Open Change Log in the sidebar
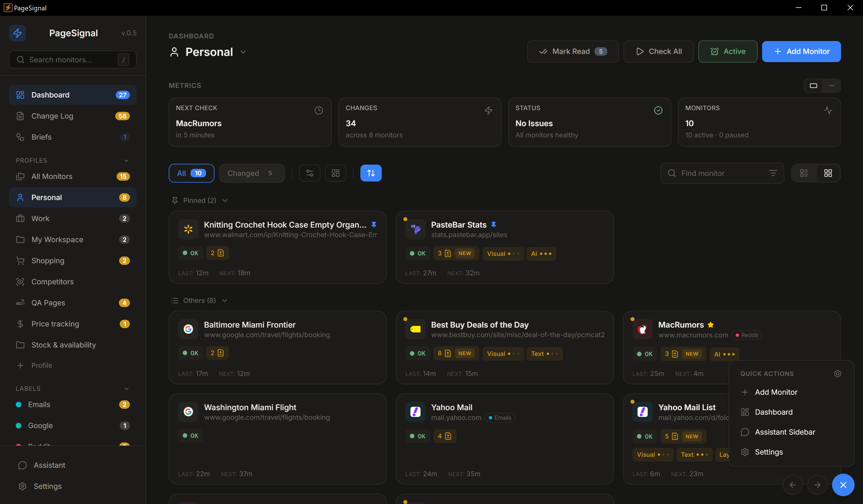 coord(73,116)
